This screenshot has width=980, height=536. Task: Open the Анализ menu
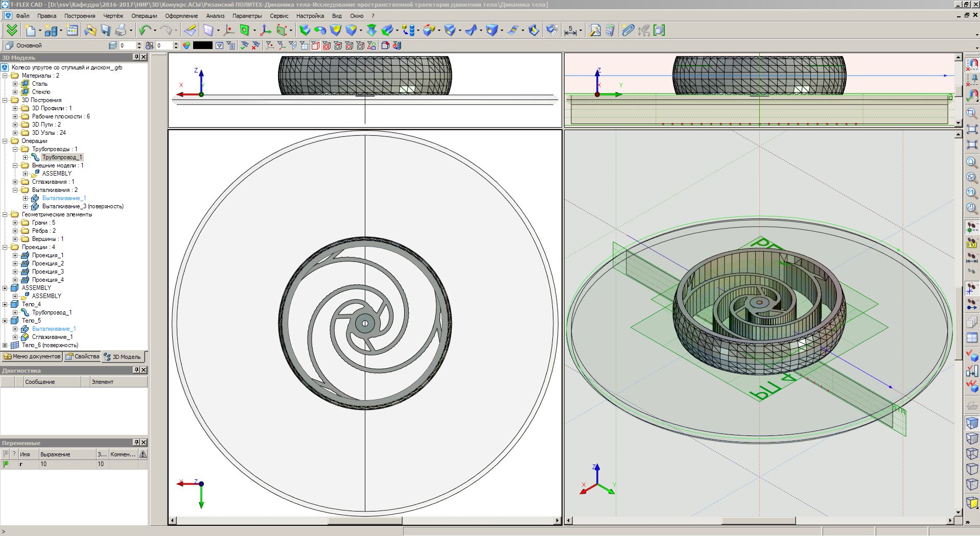215,16
